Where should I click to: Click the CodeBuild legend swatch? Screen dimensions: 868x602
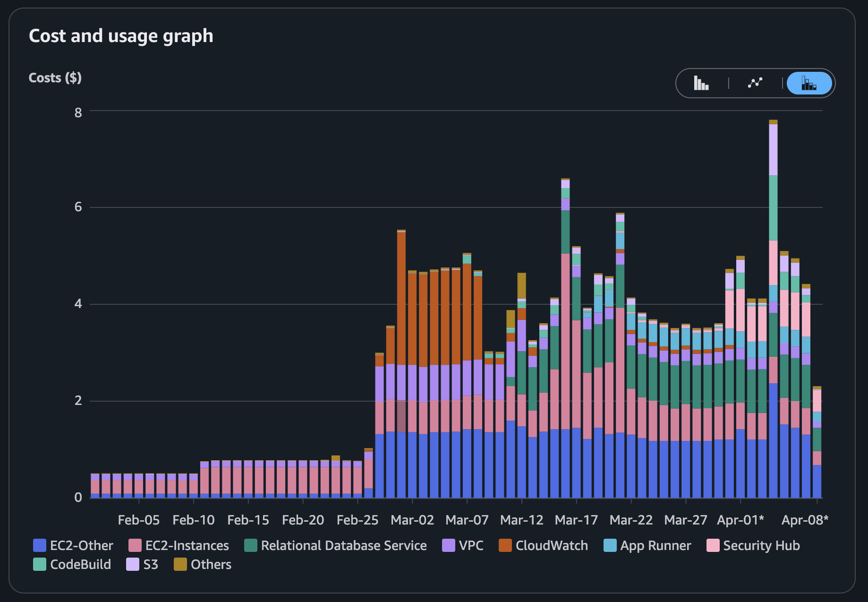click(40, 564)
